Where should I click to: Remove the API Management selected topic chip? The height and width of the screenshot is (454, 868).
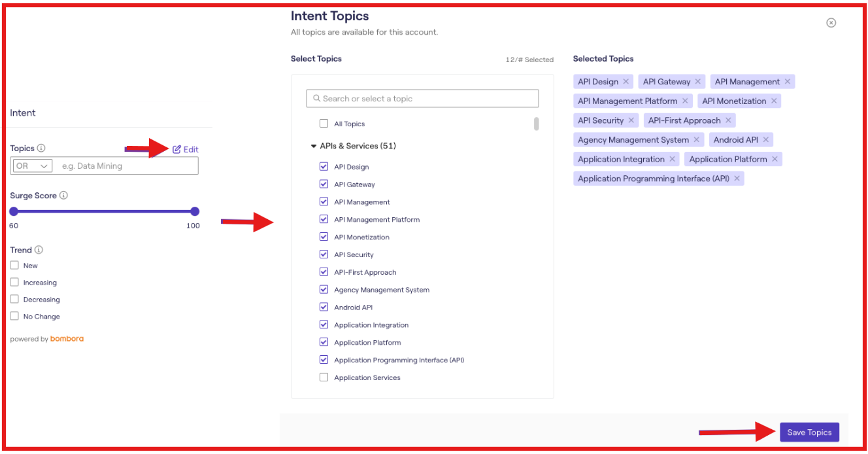click(x=788, y=82)
